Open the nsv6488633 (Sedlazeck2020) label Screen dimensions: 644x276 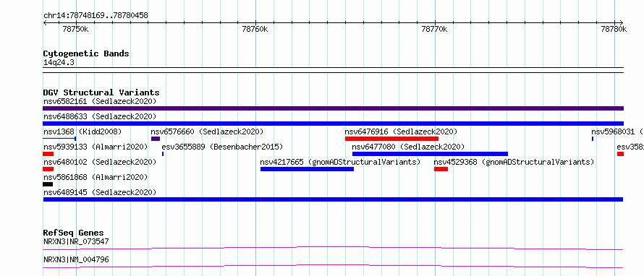pos(100,116)
